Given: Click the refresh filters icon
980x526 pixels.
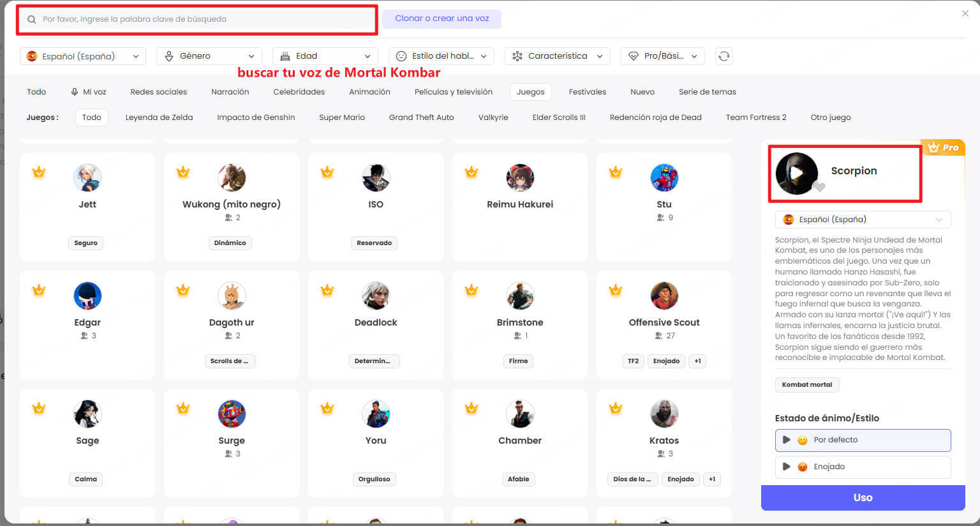Looking at the screenshot, I should [x=724, y=56].
